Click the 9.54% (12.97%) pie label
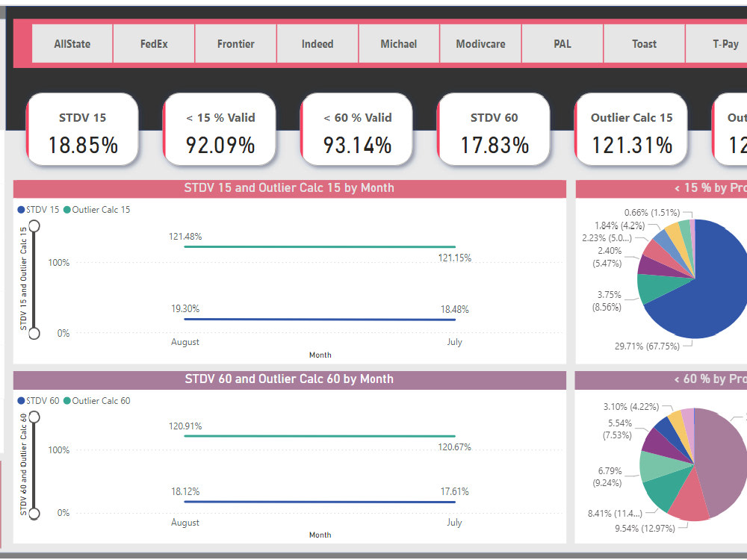The height and width of the screenshot is (560, 747). tap(645, 528)
